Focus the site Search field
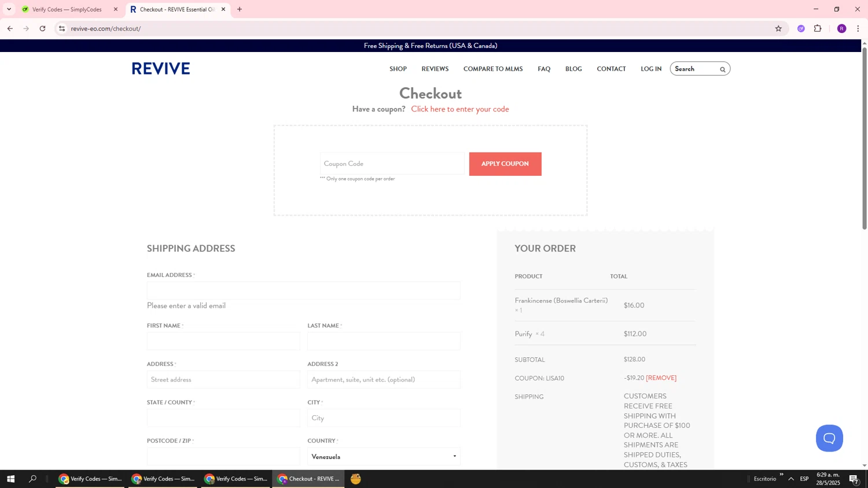The height and width of the screenshot is (488, 868). tap(694, 69)
